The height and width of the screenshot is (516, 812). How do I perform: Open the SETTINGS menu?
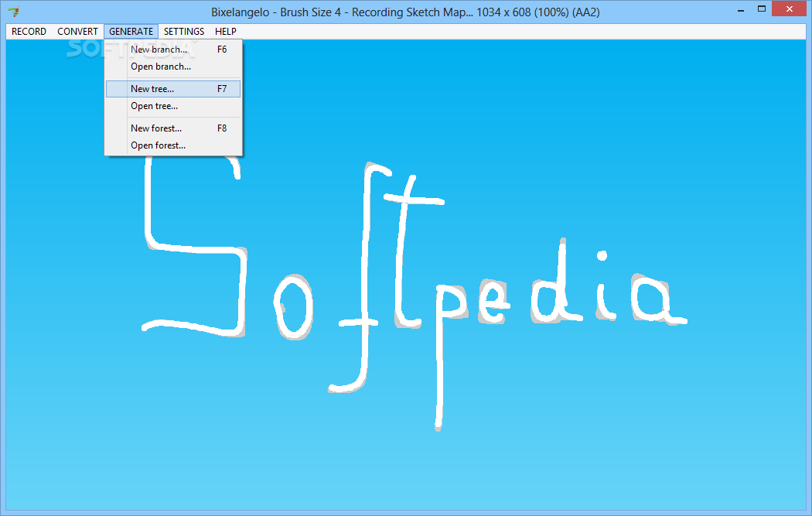coord(184,32)
